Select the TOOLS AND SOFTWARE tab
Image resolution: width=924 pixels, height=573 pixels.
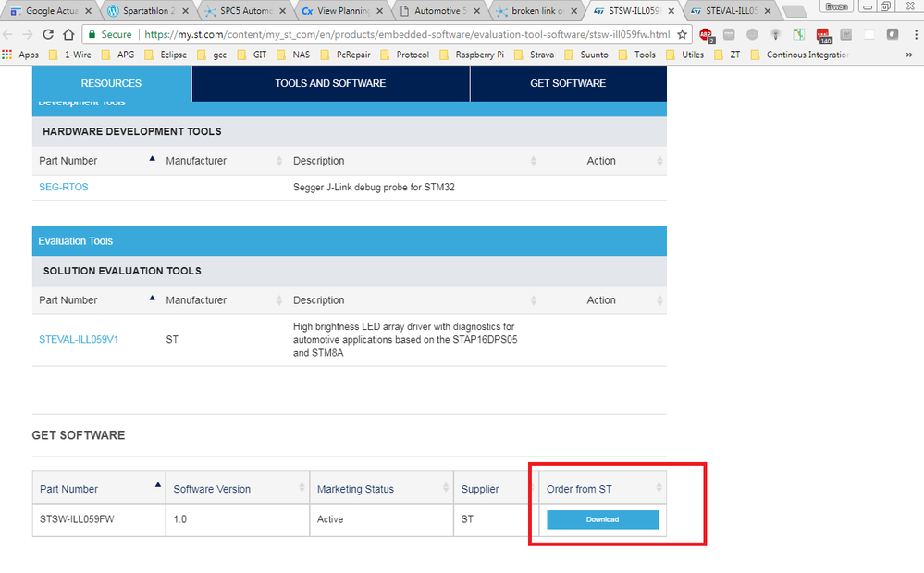tap(330, 83)
